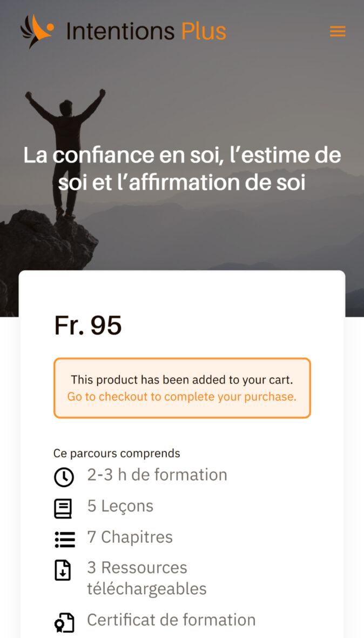
Task: Open the hamburger navigation menu
Action: [338, 31]
